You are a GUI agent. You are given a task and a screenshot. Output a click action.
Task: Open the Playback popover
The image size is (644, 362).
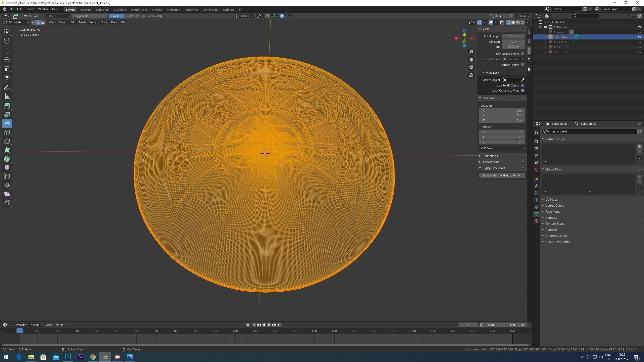click(x=20, y=325)
